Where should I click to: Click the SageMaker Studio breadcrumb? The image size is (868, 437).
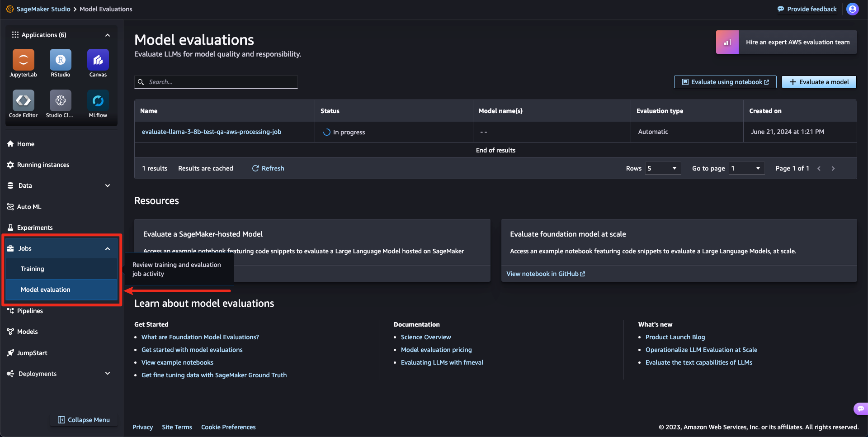43,9
